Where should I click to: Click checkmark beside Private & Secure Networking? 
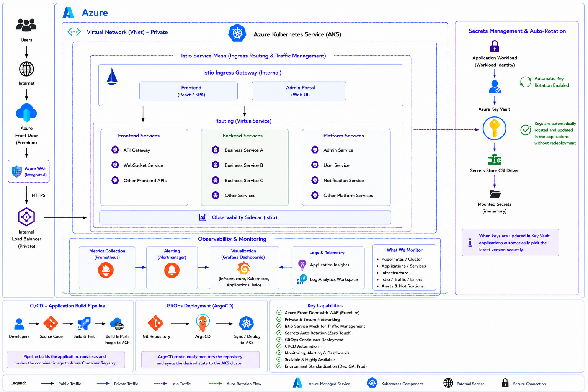(x=279, y=319)
